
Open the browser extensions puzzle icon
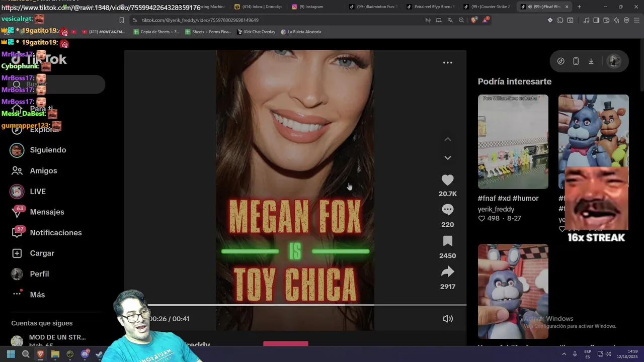(560, 20)
